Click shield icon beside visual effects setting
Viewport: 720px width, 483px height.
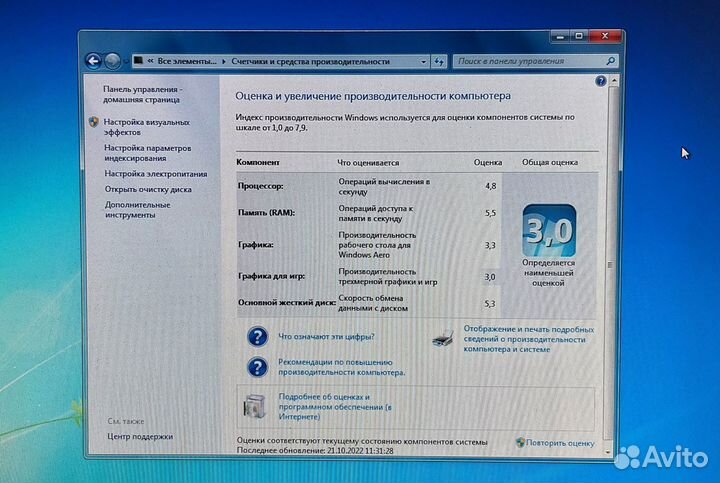coord(94,122)
